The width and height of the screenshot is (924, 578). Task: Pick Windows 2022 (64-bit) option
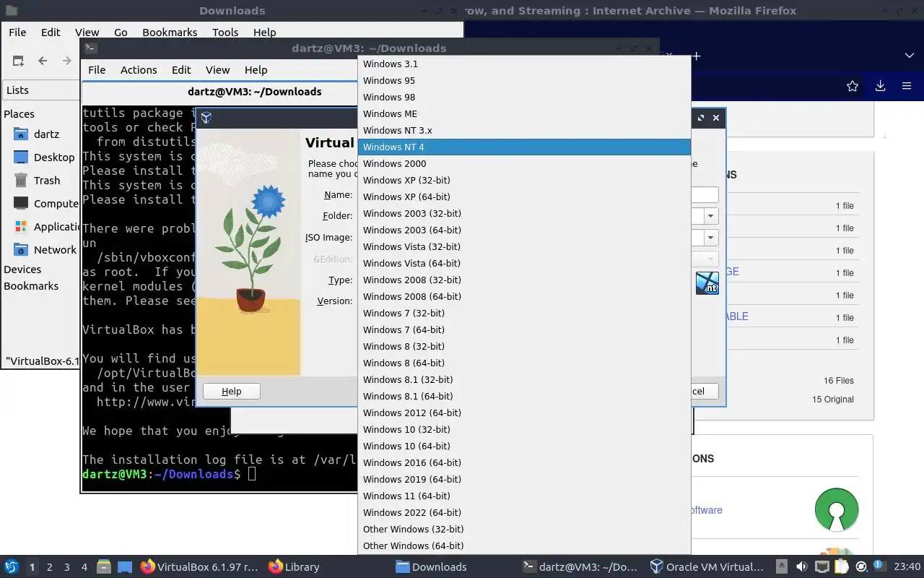point(524,512)
